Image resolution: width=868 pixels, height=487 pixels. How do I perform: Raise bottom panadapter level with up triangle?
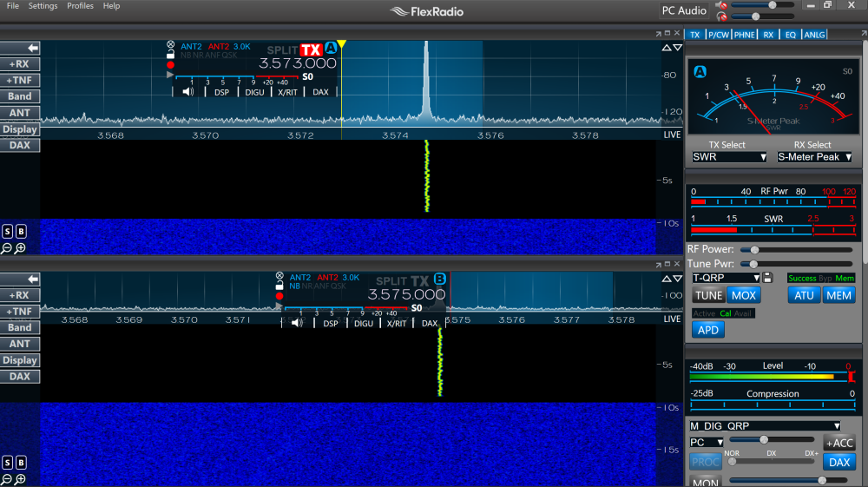point(667,279)
